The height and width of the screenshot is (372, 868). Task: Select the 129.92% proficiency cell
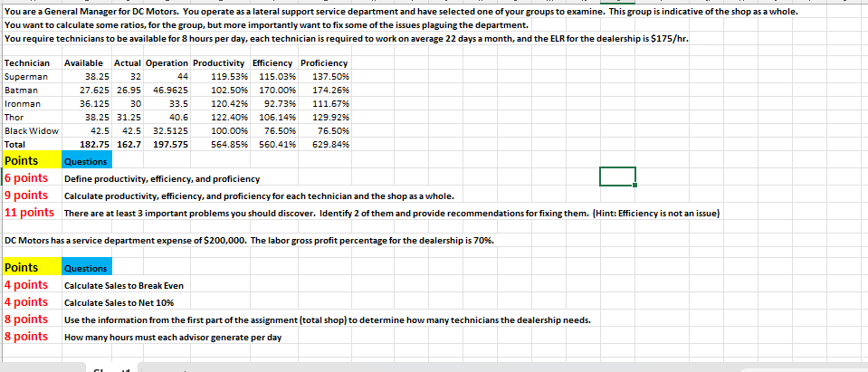point(324,118)
